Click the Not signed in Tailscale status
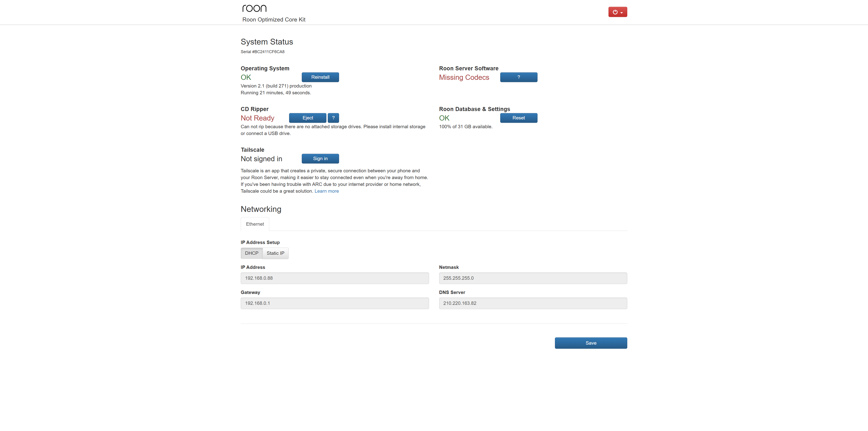 pyautogui.click(x=261, y=159)
